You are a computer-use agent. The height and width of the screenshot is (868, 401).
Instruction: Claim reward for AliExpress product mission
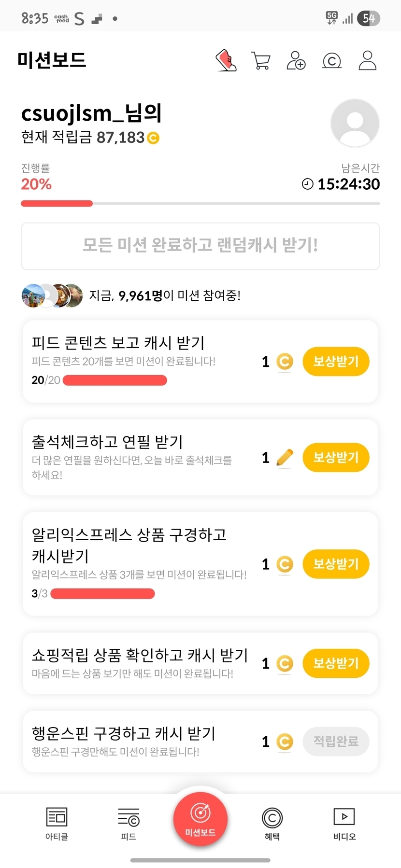336,564
